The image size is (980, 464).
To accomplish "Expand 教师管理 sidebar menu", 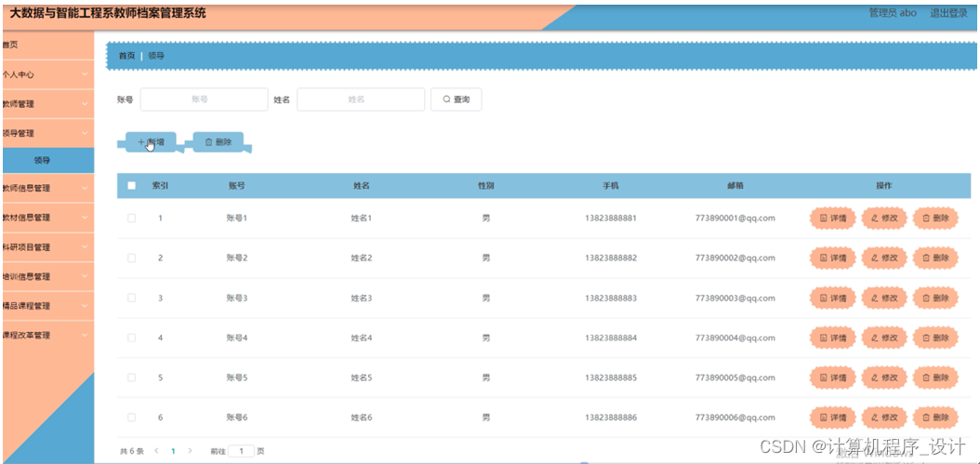I will tap(48, 104).
